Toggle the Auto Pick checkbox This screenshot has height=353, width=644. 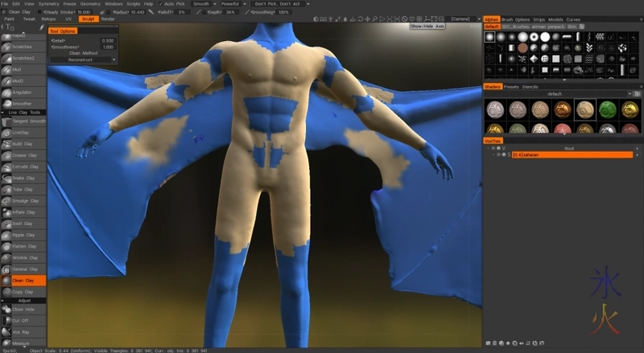coord(160,4)
